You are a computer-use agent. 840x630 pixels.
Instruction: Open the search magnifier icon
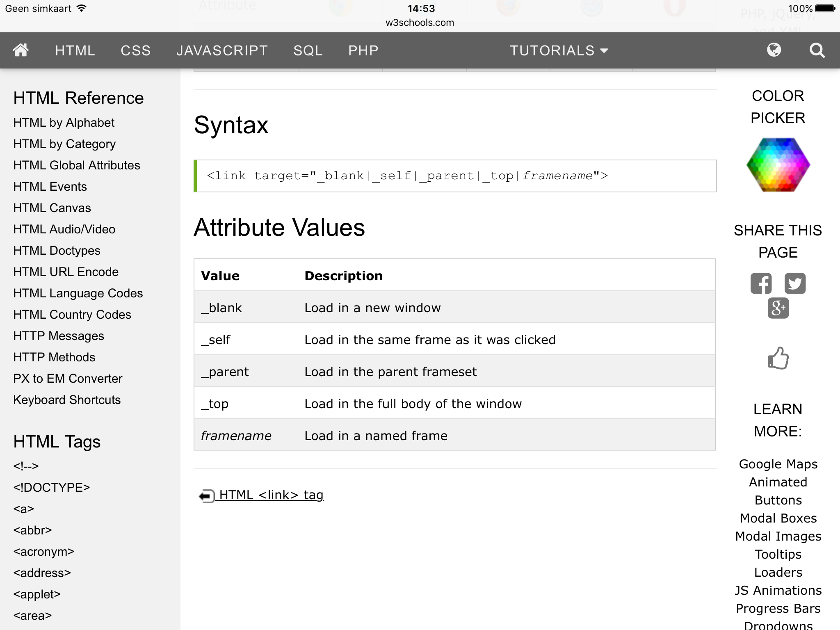817,50
